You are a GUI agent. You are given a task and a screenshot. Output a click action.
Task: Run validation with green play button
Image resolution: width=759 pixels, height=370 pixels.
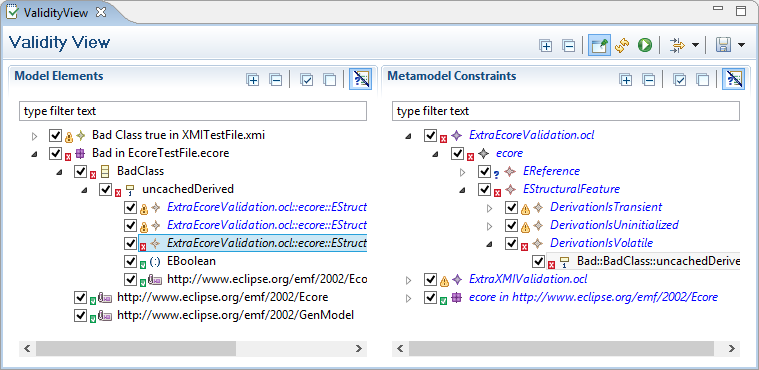coord(645,46)
